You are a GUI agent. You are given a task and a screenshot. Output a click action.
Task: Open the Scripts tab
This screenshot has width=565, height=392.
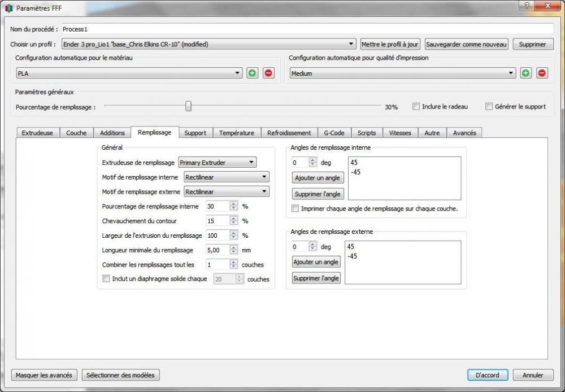(x=367, y=133)
